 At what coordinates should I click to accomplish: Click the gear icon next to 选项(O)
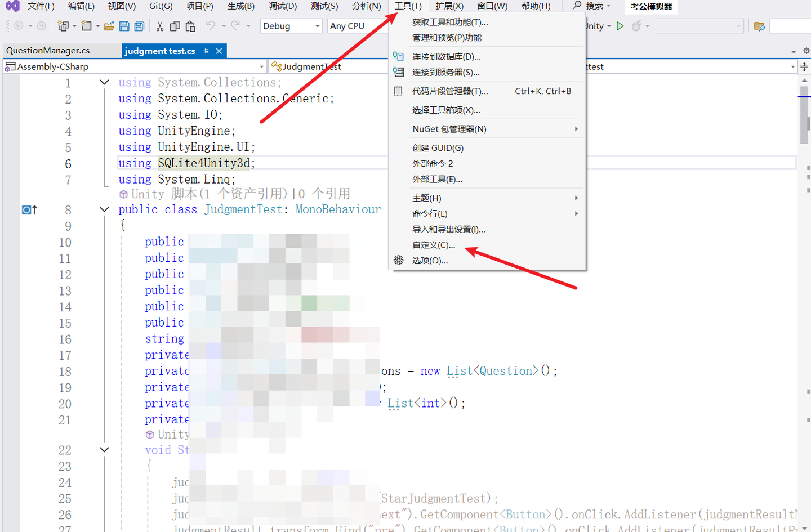click(399, 260)
